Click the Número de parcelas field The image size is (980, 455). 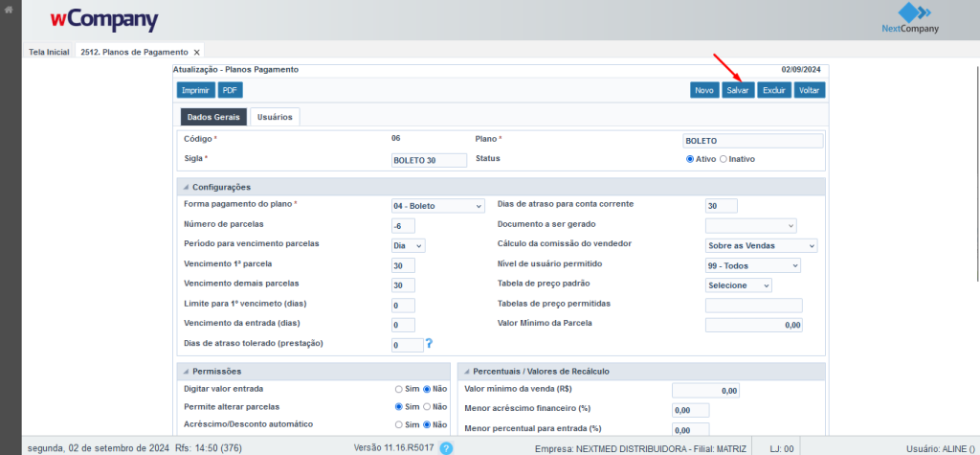(x=403, y=225)
